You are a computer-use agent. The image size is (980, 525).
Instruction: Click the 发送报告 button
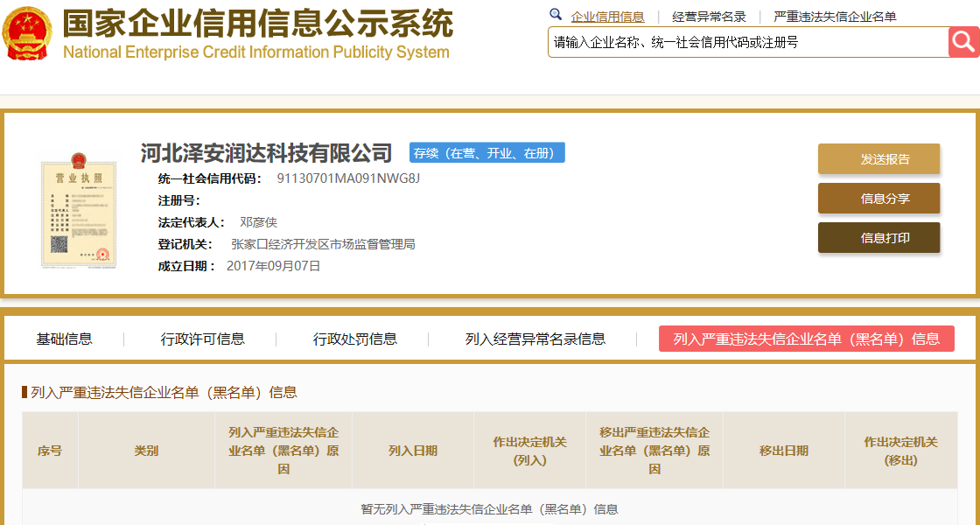[878, 158]
